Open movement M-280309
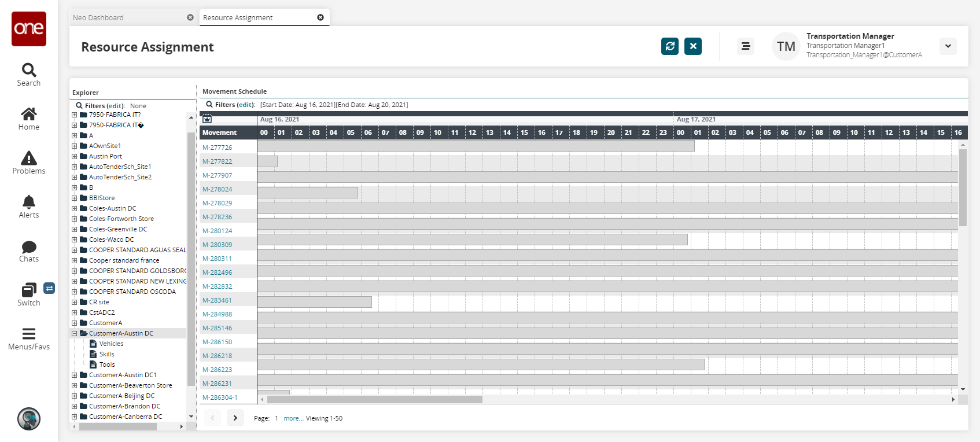The image size is (980, 442). click(x=217, y=245)
